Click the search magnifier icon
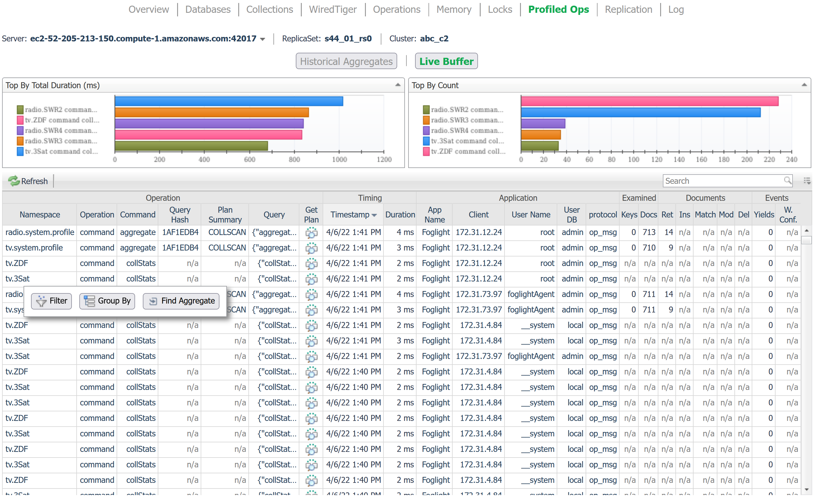The image size is (817, 504). (787, 181)
